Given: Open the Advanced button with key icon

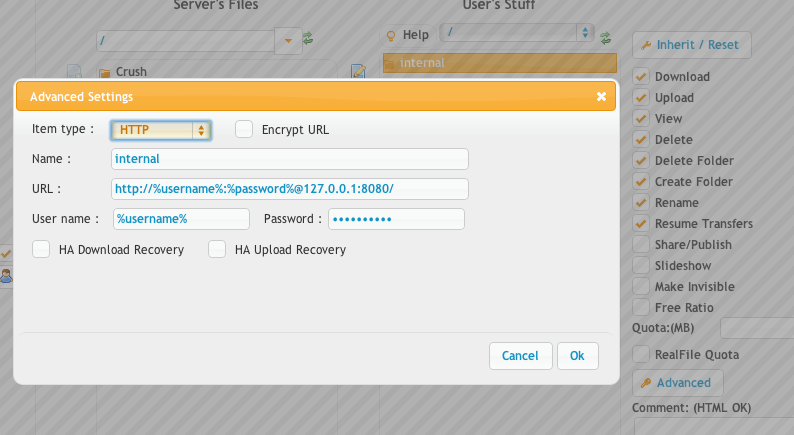Looking at the screenshot, I should point(678,383).
